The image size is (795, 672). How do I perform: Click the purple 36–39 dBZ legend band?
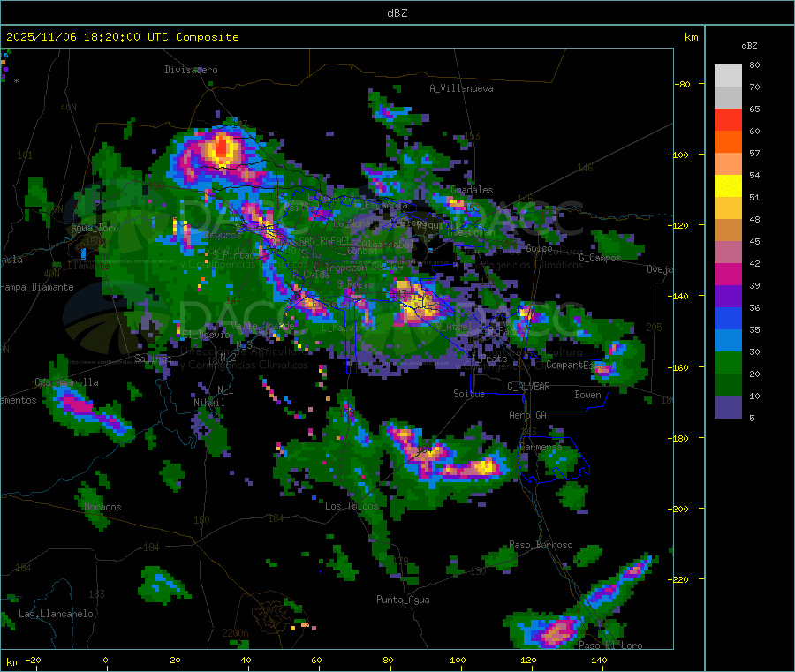728,297
